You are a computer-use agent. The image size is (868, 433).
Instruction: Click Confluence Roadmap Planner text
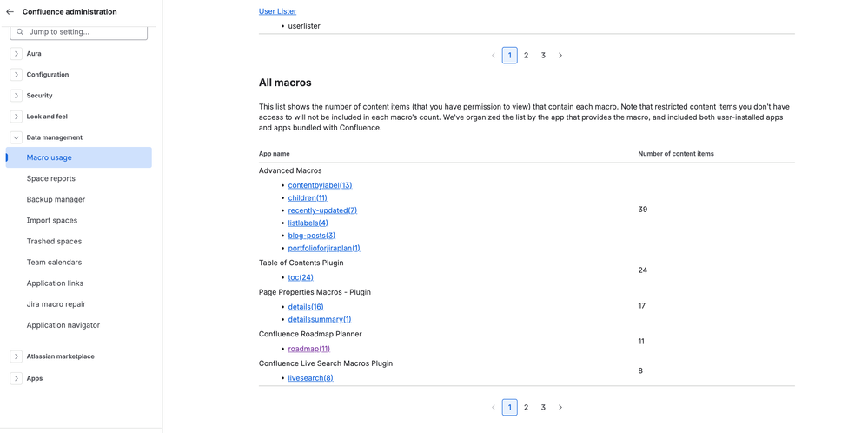coord(310,334)
